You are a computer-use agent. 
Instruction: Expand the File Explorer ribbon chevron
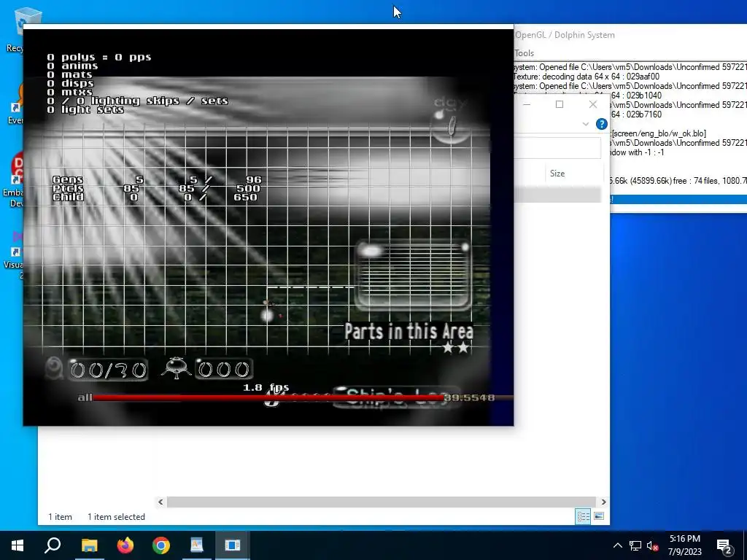[x=586, y=124]
